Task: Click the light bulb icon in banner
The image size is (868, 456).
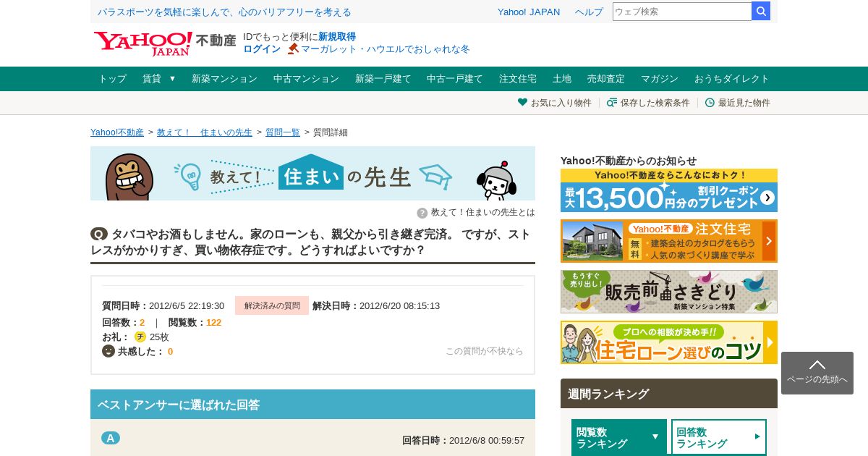Action: pyautogui.click(x=188, y=177)
